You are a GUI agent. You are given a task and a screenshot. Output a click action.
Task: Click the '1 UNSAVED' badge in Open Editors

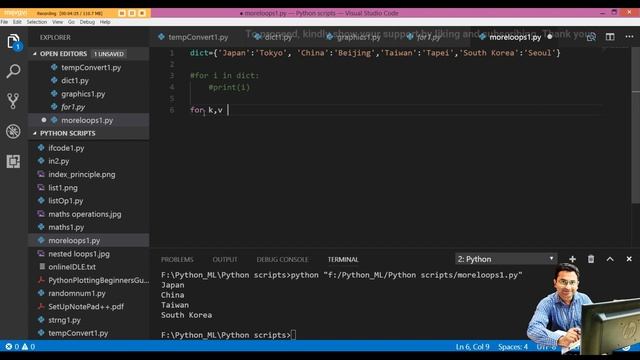tap(109, 54)
